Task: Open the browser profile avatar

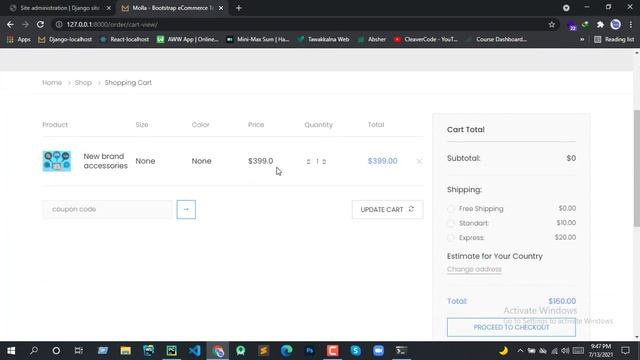Action: (616, 24)
